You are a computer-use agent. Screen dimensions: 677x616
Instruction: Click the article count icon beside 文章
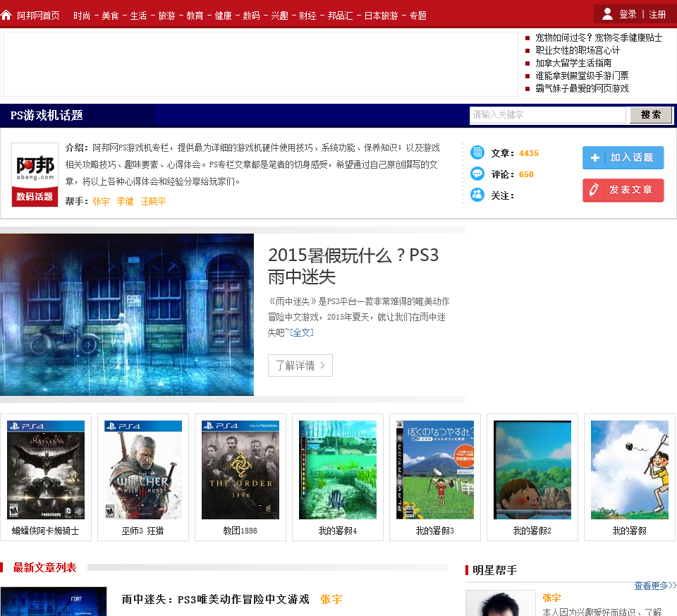(x=477, y=152)
